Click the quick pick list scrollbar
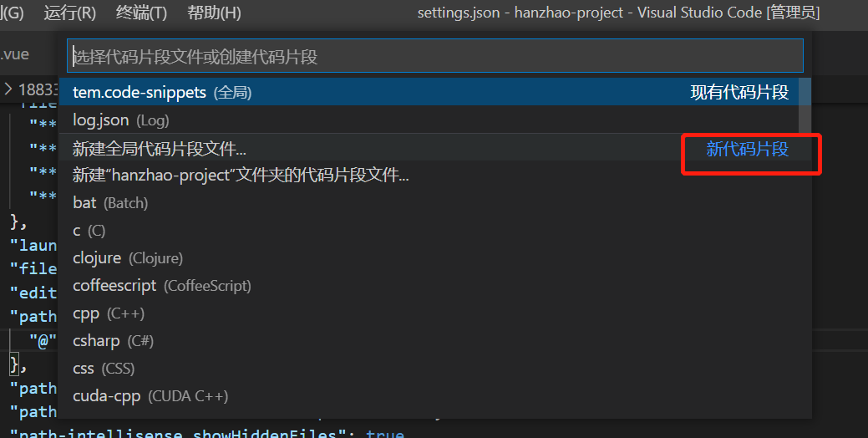This screenshot has width=868, height=438. point(805,106)
